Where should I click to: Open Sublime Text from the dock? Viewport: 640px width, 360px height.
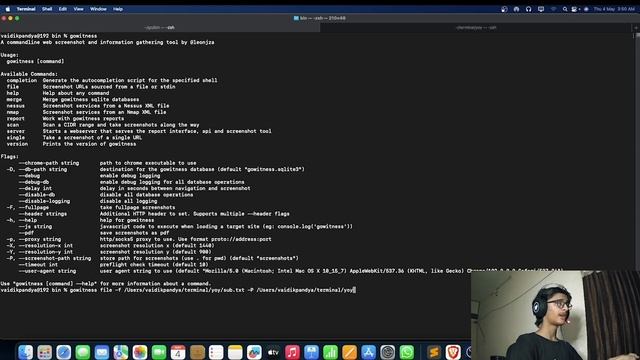tap(434, 352)
